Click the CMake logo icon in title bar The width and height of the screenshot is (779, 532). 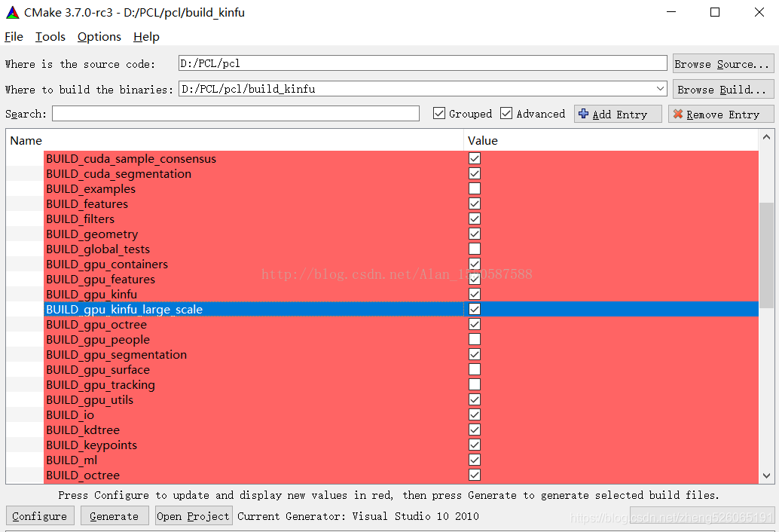point(12,12)
